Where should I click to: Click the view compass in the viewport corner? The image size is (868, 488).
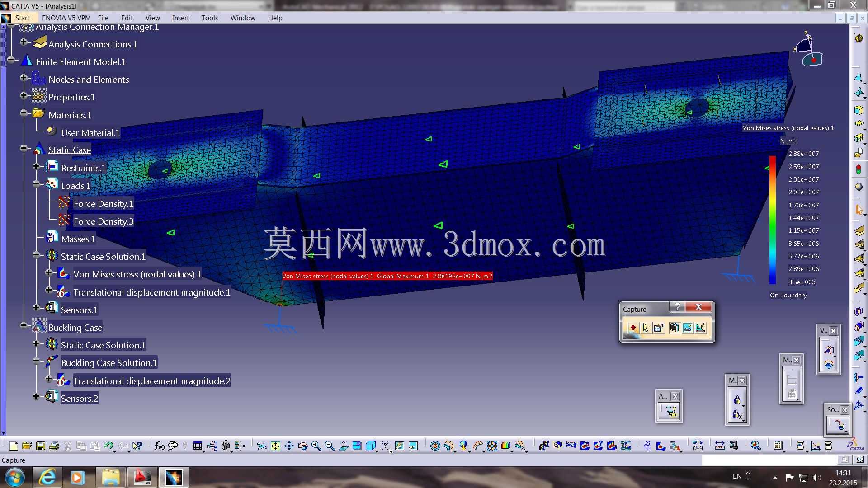[808, 50]
